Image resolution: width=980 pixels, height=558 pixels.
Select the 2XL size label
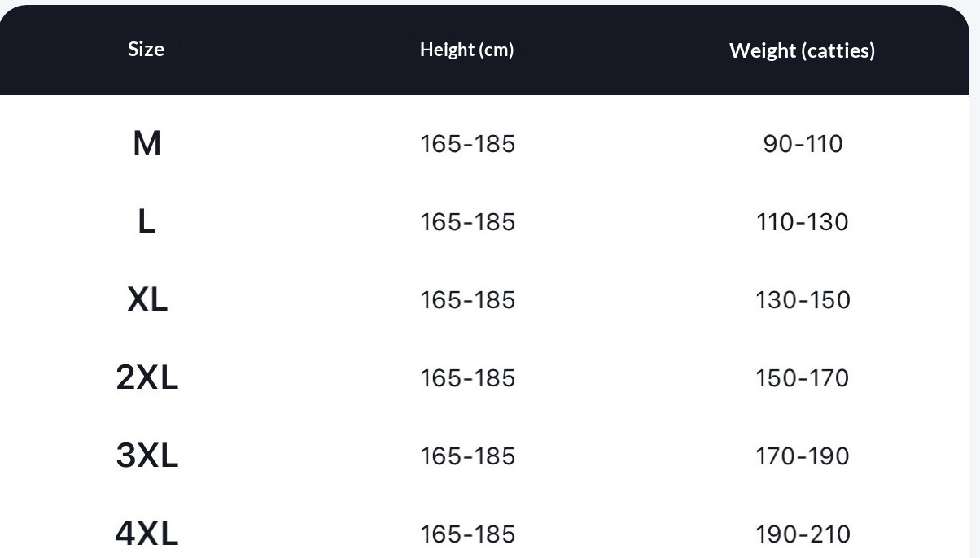(147, 378)
